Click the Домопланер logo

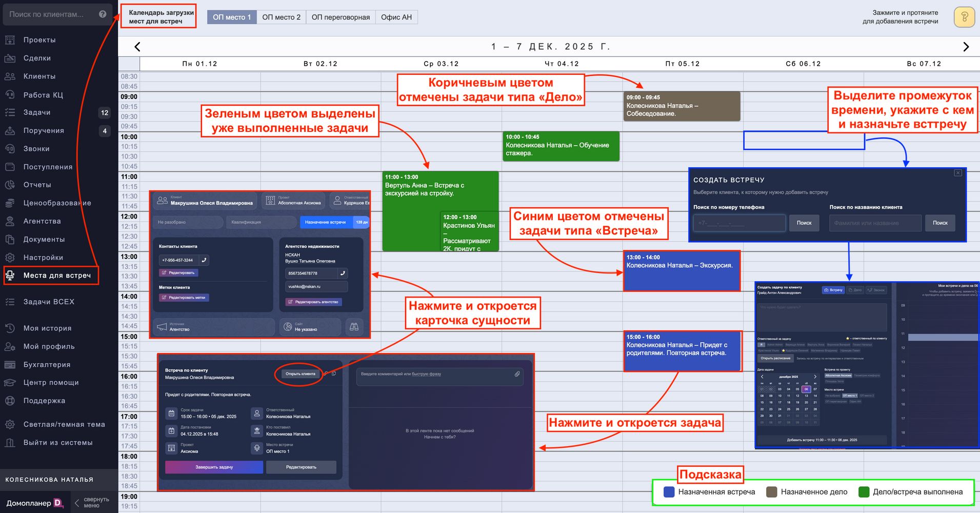tap(34, 503)
